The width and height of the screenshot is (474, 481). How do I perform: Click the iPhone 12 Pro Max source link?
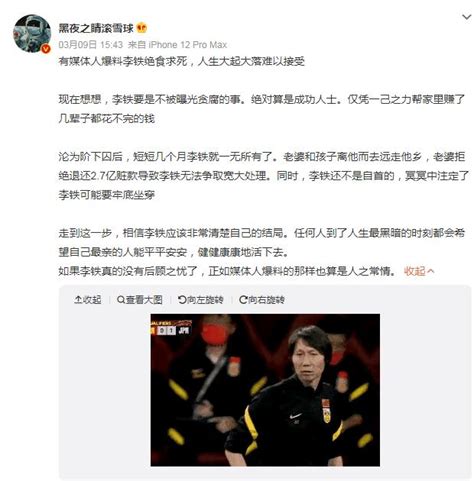click(x=188, y=45)
